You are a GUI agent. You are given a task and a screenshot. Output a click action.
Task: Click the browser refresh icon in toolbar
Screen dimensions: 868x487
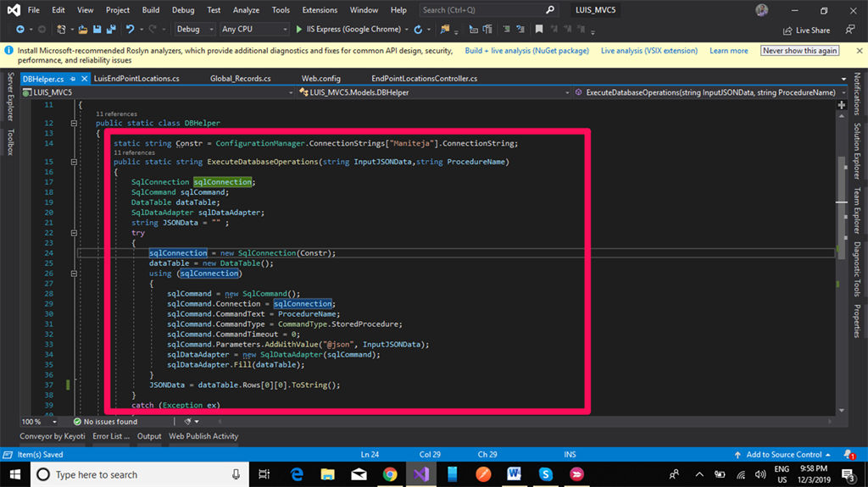418,30
